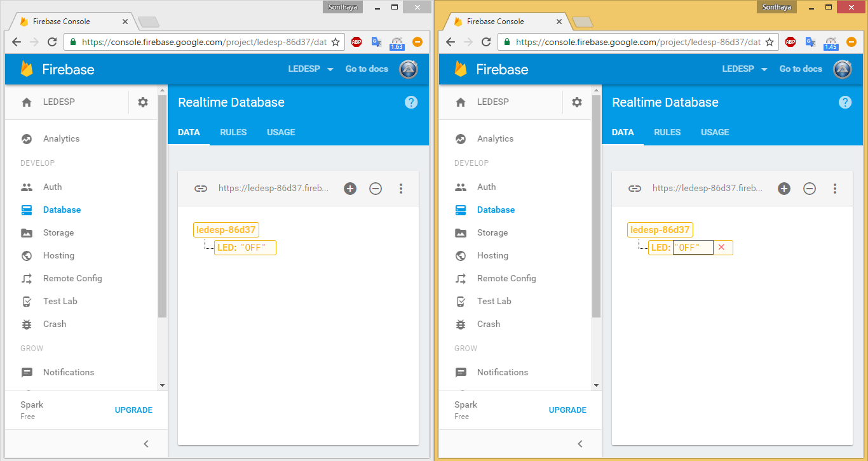Screen dimensions: 868x461
Task: Click the back arrow in left browser window
Action: pos(17,42)
